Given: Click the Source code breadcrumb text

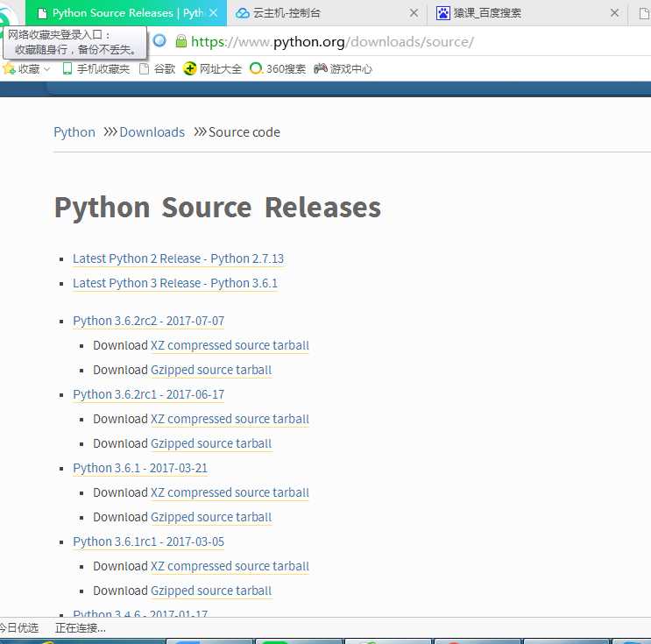Looking at the screenshot, I should (x=244, y=132).
